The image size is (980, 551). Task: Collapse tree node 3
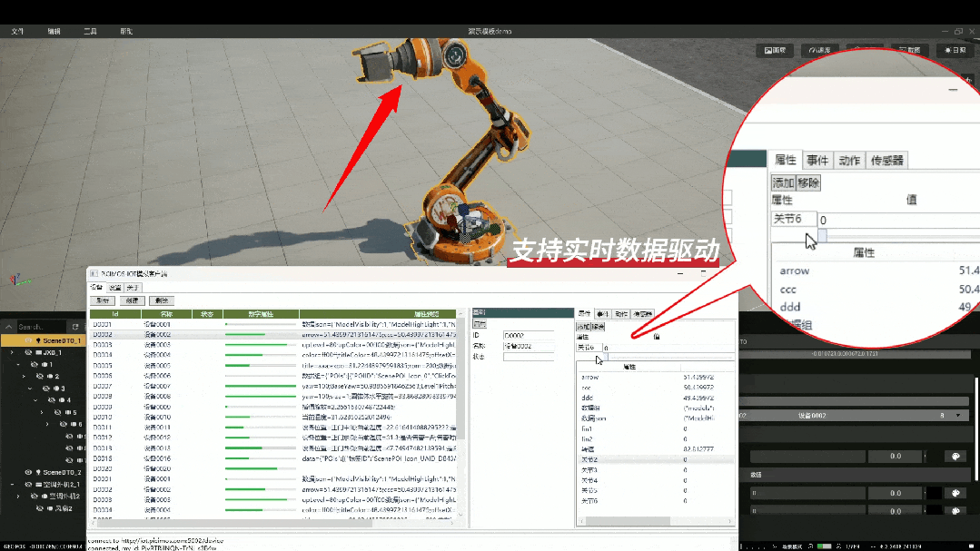point(30,388)
